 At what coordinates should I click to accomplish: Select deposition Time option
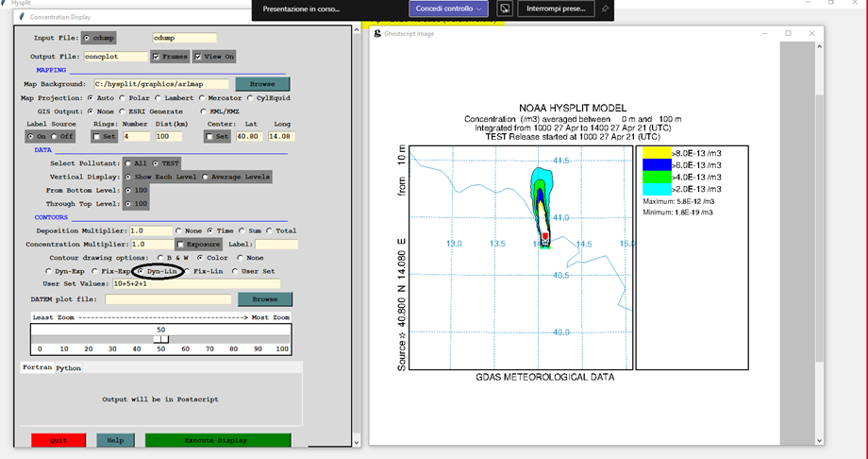click(x=210, y=230)
